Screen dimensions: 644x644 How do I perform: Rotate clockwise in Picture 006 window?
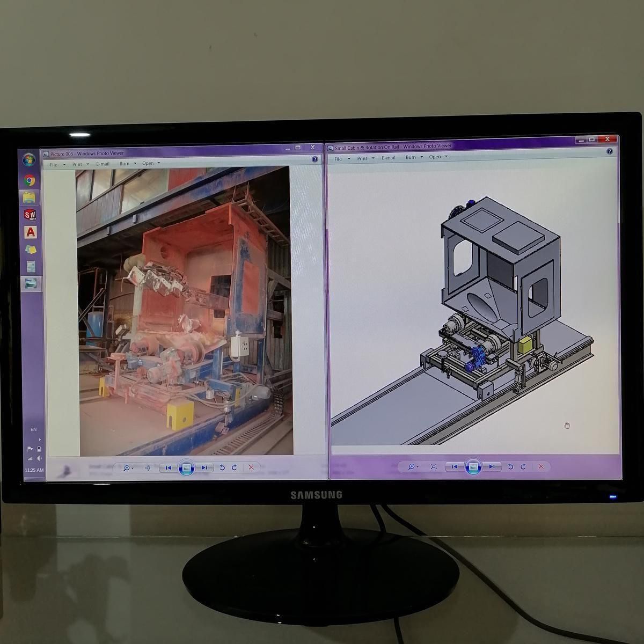235,468
